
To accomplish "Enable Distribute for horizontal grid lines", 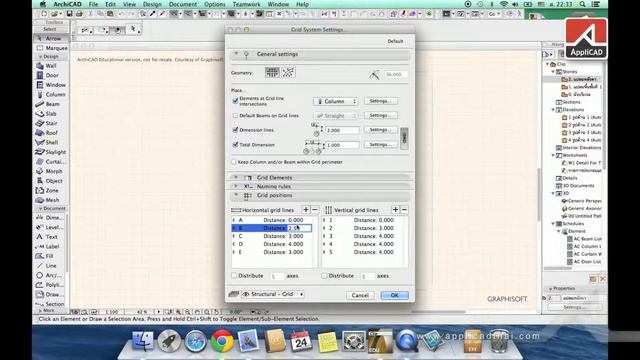I will click(x=234, y=276).
